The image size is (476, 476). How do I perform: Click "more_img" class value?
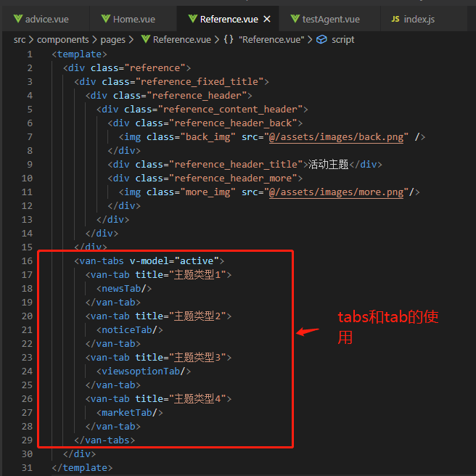(x=208, y=192)
